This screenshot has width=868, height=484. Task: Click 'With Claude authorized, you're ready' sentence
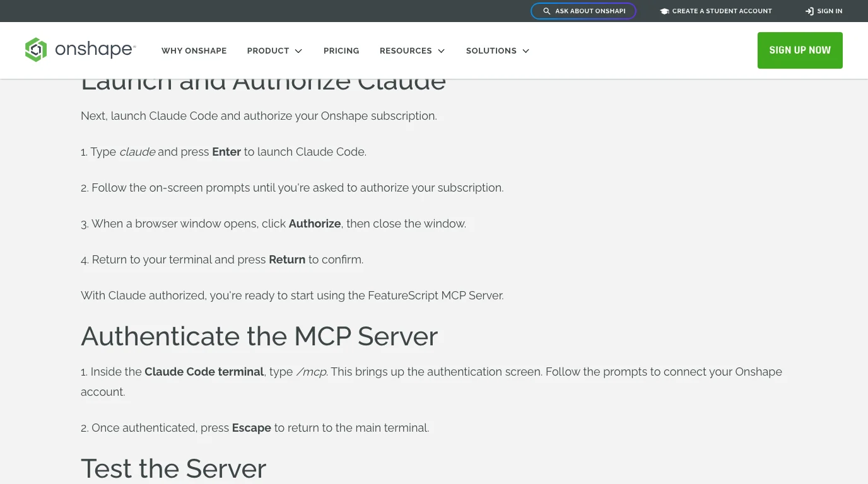pos(292,296)
